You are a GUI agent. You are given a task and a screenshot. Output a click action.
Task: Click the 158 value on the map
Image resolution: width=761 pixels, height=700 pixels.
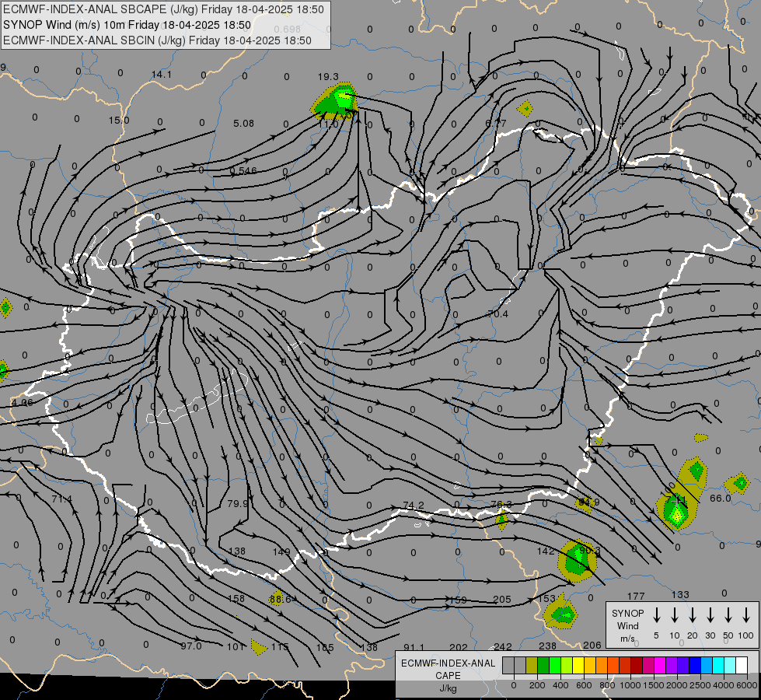click(236, 598)
